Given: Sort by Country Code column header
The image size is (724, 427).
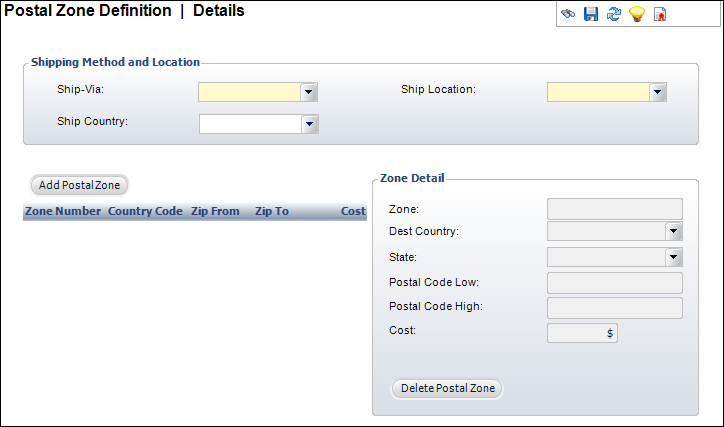Looking at the screenshot, I should (145, 212).
